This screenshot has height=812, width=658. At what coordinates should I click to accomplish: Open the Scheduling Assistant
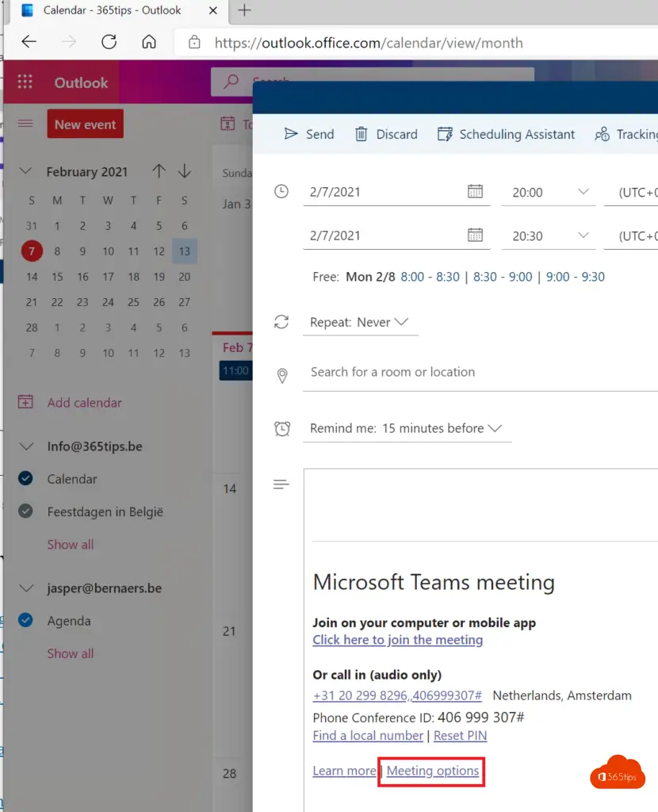pyautogui.click(x=507, y=134)
